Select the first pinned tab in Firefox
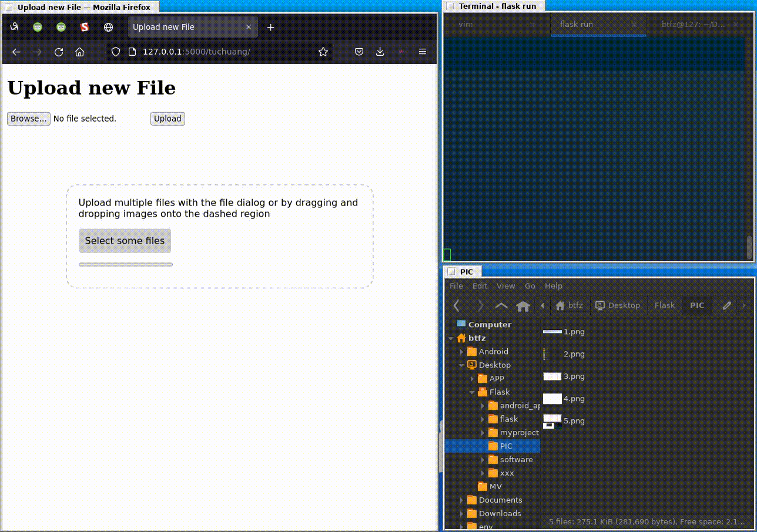The image size is (757, 532). [x=14, y=27]
